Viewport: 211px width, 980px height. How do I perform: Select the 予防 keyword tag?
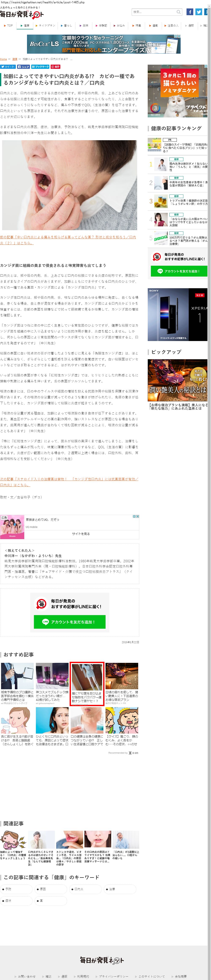click(16, 889)
